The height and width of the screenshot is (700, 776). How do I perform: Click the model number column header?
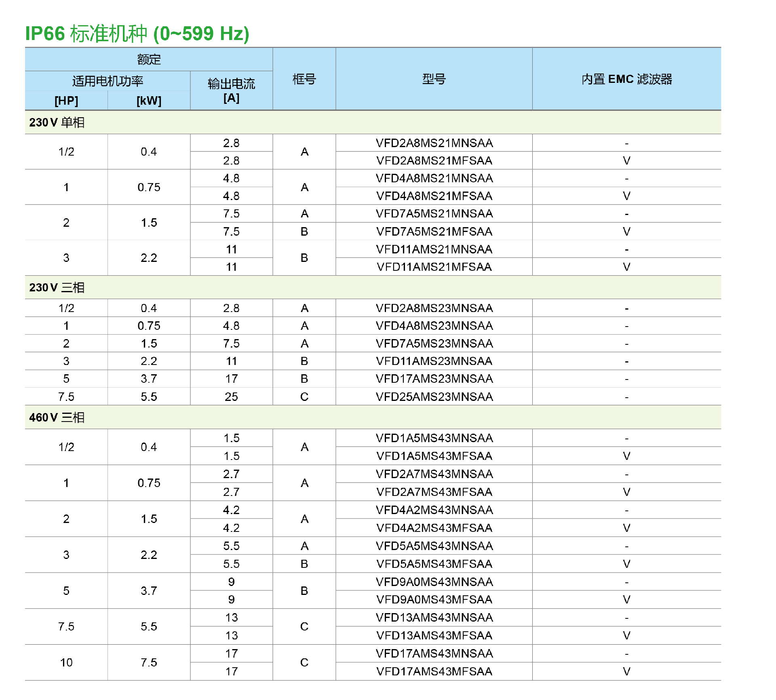(434, 79)
